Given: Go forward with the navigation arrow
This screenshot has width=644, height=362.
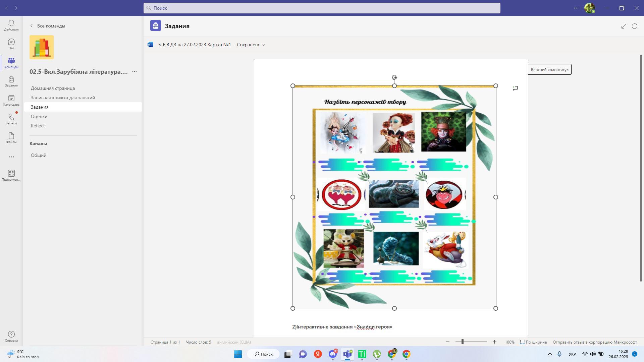Looking at the screenshot, I should pyautogui.click(x=16, y=8).
